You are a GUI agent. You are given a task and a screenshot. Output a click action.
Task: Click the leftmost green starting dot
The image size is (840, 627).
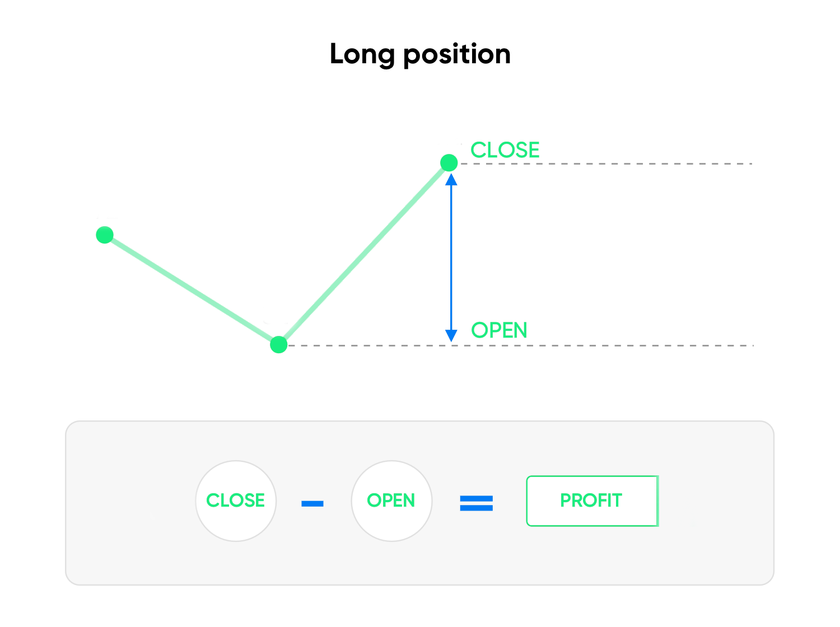tap(105, 235)
